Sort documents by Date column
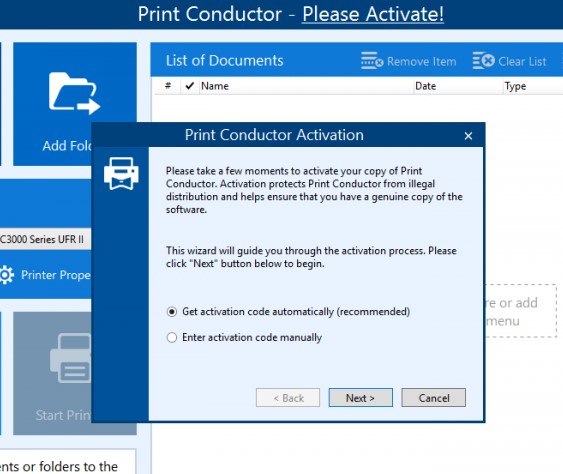Screen dimensions: 563x474 [x=458, y=86]
